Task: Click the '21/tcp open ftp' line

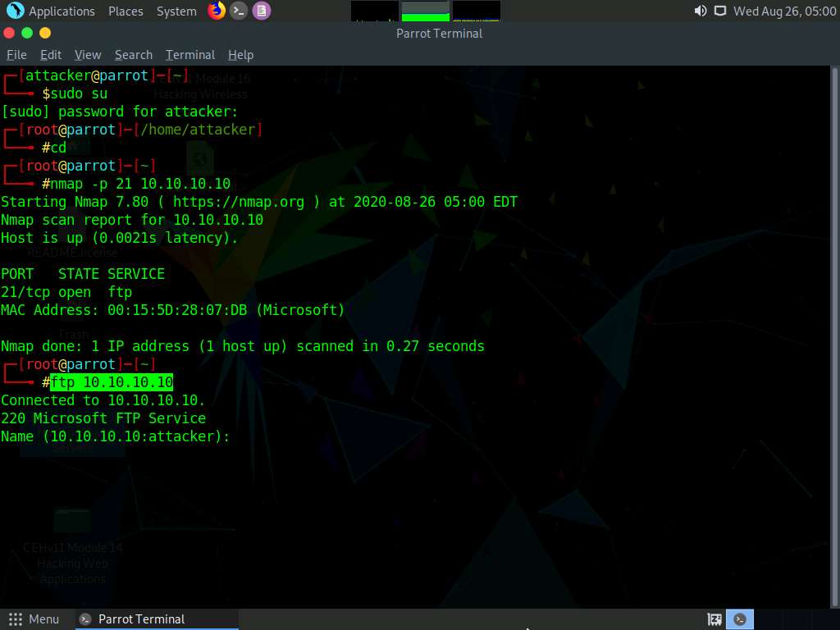Action: point(66,292)
